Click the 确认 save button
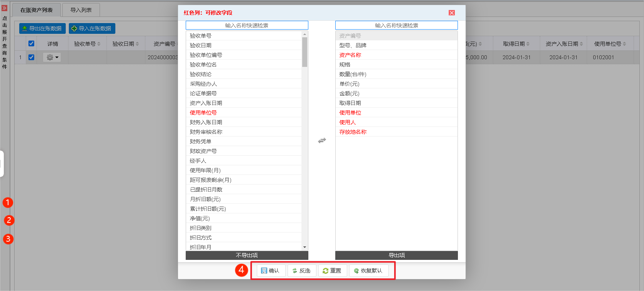This screenshot has width=644, height=291. [x=270, y=271]
